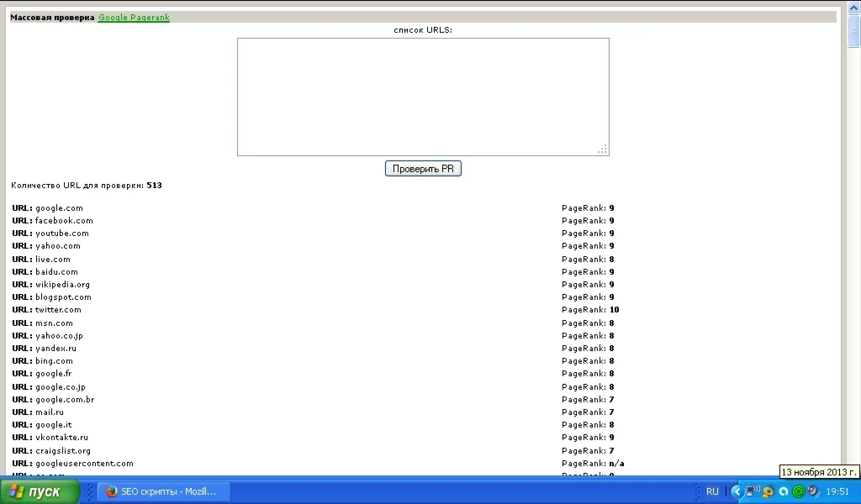The image size is (861, 504).
Task: Select the 'mail.ru' URL text
Action: click(x=50, y=412)
